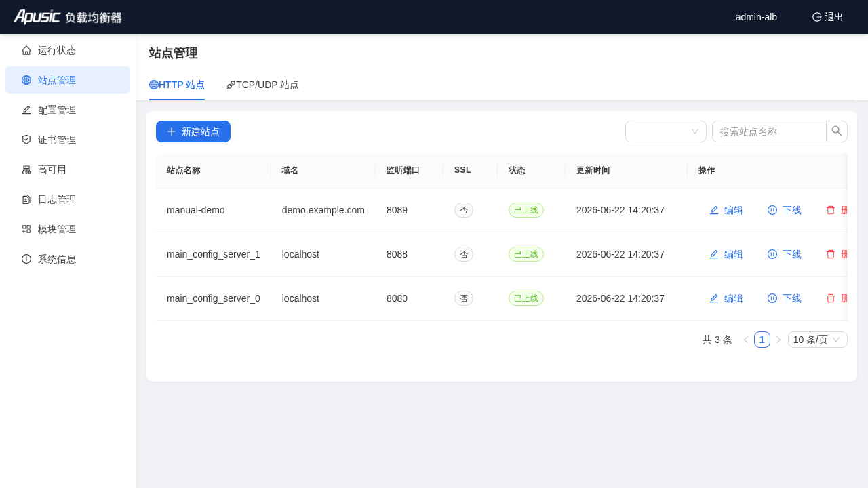The width and height of the screenshot is (868, 488).
Task: Click the 已上线 status tag for main_config_server_0
Action: click(526, 298)
